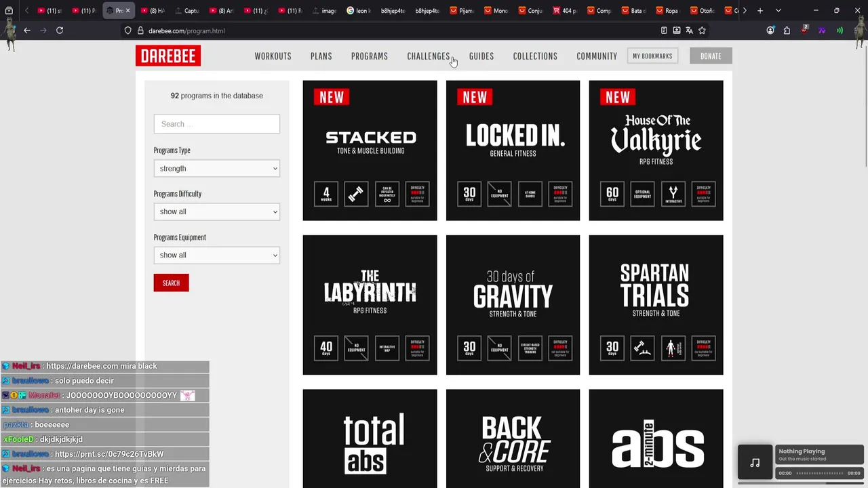The width and height of the screenshot is (868, 488).
Task: Click the 40 days badge on Labyrinth
Action: coord(326,348)
